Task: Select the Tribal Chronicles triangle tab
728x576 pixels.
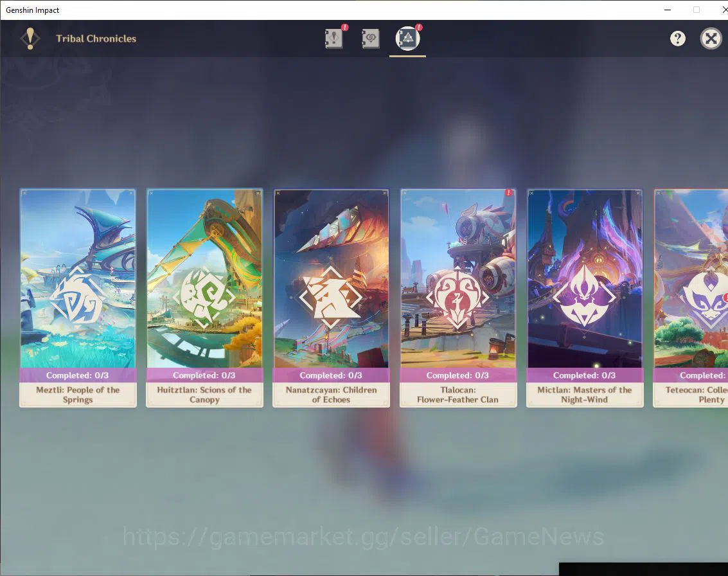Action: [x=407, y=38]
